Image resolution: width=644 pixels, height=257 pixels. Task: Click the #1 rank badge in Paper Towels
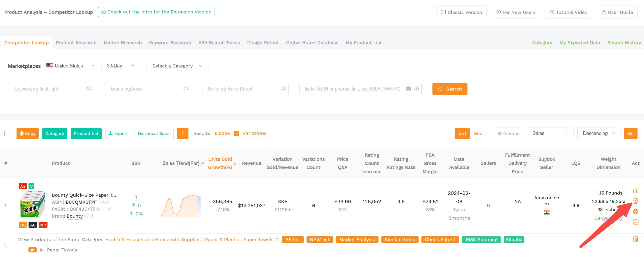(33, 250)
